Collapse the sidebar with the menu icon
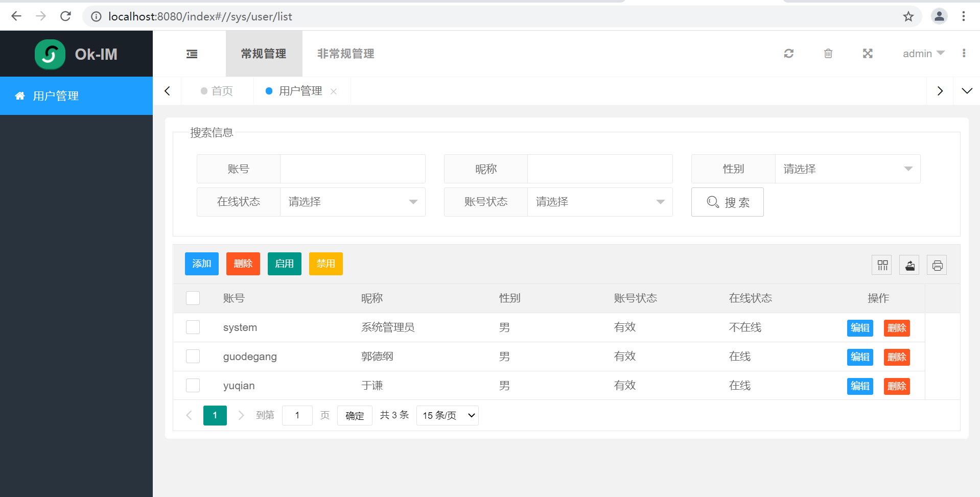The image size is (980, 497). coord(192,54)
